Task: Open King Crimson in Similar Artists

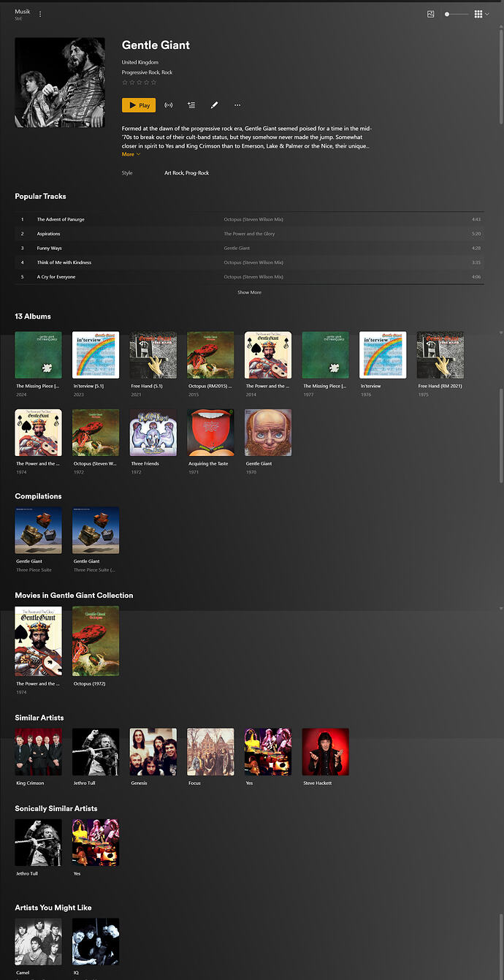Action: 38,752
